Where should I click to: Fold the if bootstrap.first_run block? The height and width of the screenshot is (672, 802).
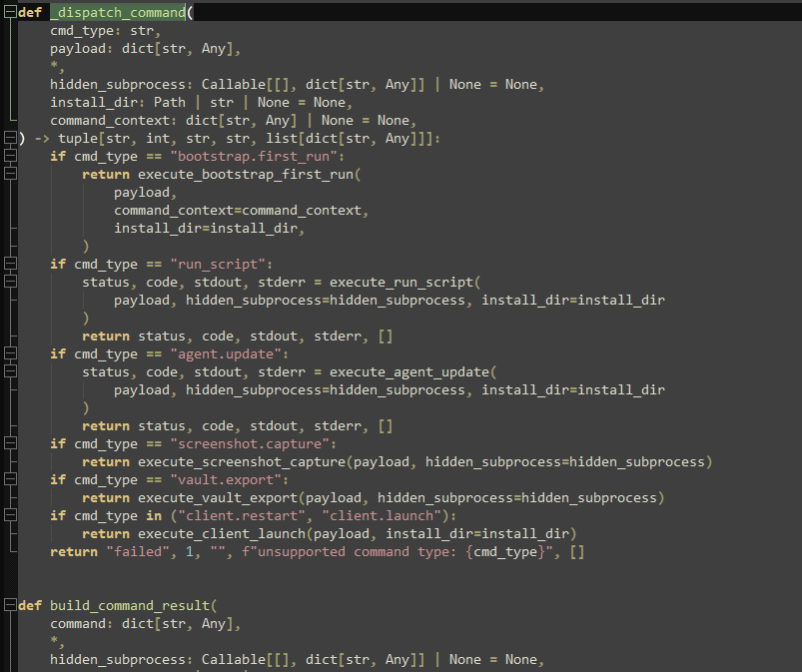tap(10, 156)
